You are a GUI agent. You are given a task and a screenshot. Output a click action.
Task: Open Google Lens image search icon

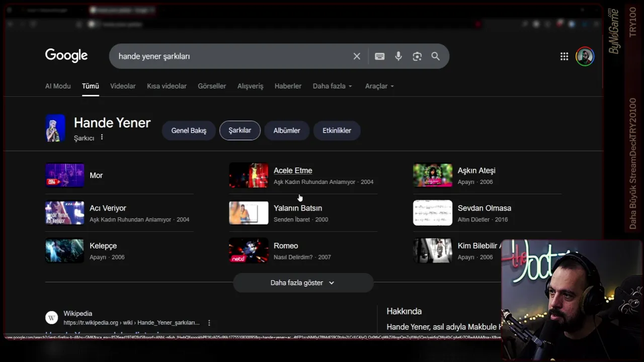[417, 56]
